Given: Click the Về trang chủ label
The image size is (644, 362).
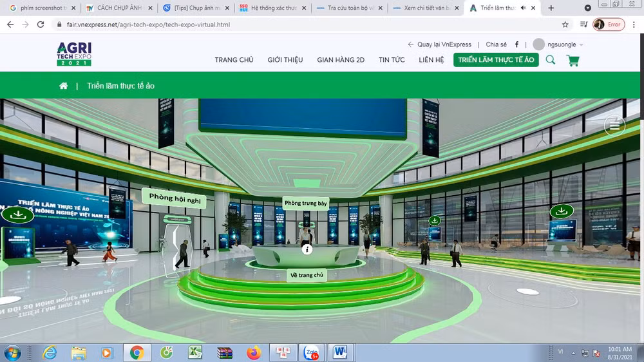Looking at the screenshot, I should (x=307, y=275).
